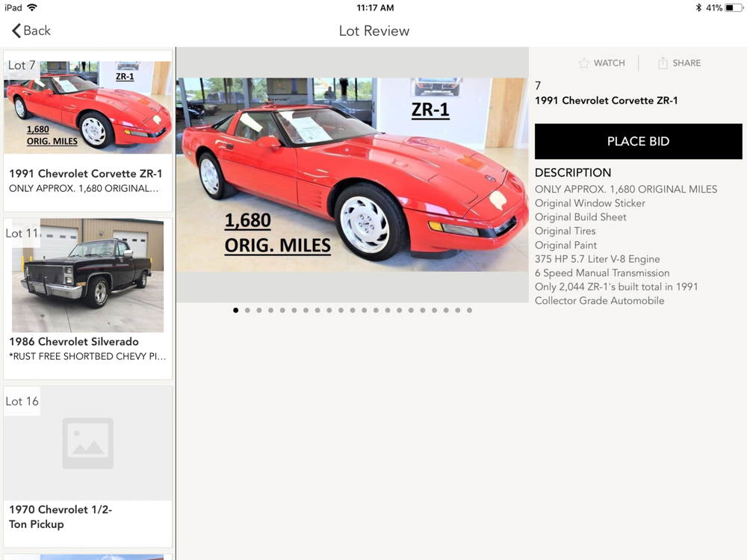The width and height of the screenshot is (747, 560).
Task: Click the 'Lot 16' label
Action: point(22,402)
